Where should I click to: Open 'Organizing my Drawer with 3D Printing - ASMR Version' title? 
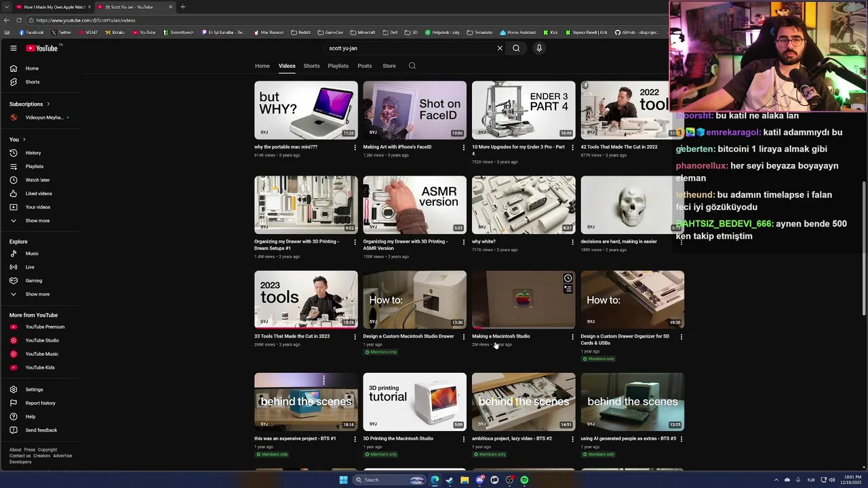406,245
